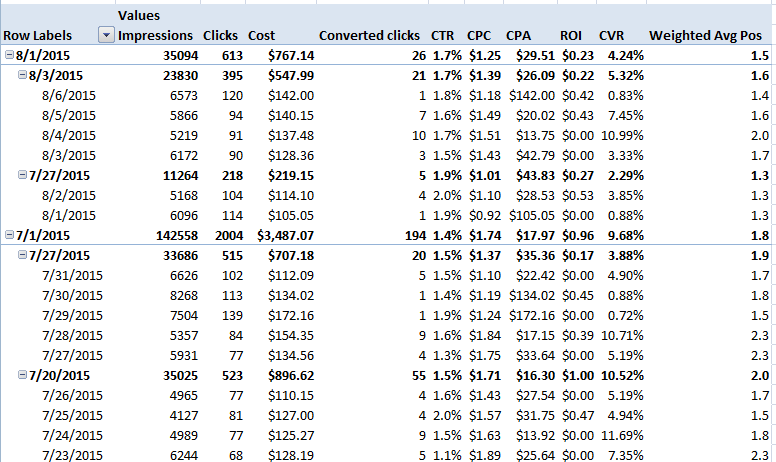Image resolution: width=776 pixels, height=462 pixels.
Task: Select the cost cell $128.19
Action: (291, 455)
